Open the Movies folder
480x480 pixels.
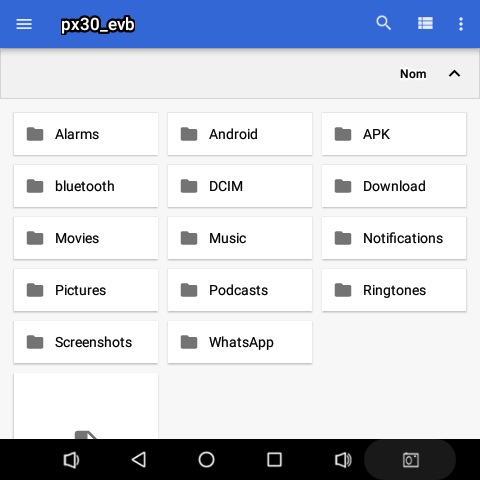point(86,238)
